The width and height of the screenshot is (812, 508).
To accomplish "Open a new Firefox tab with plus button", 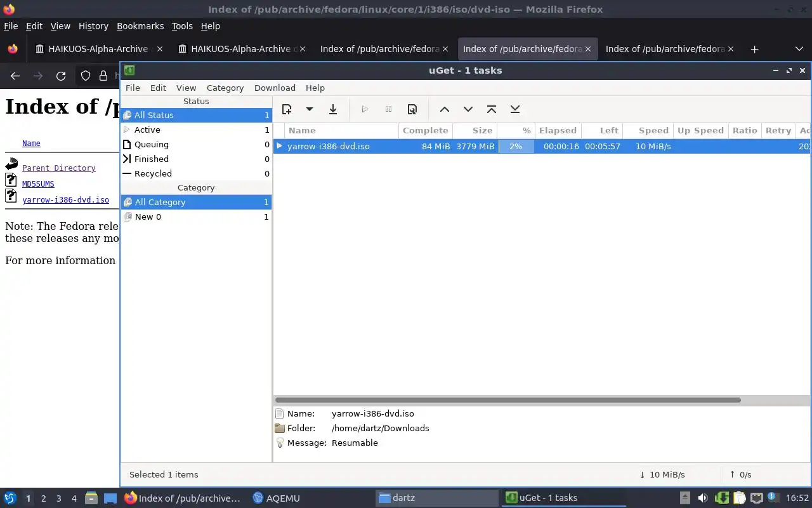I will pyautogui.click(x=754, y=49).
